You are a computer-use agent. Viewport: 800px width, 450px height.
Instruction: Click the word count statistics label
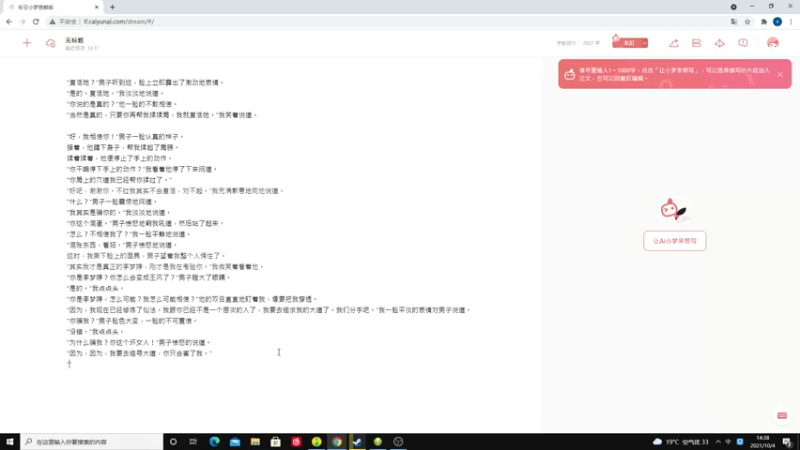click(x=578, y=43)
